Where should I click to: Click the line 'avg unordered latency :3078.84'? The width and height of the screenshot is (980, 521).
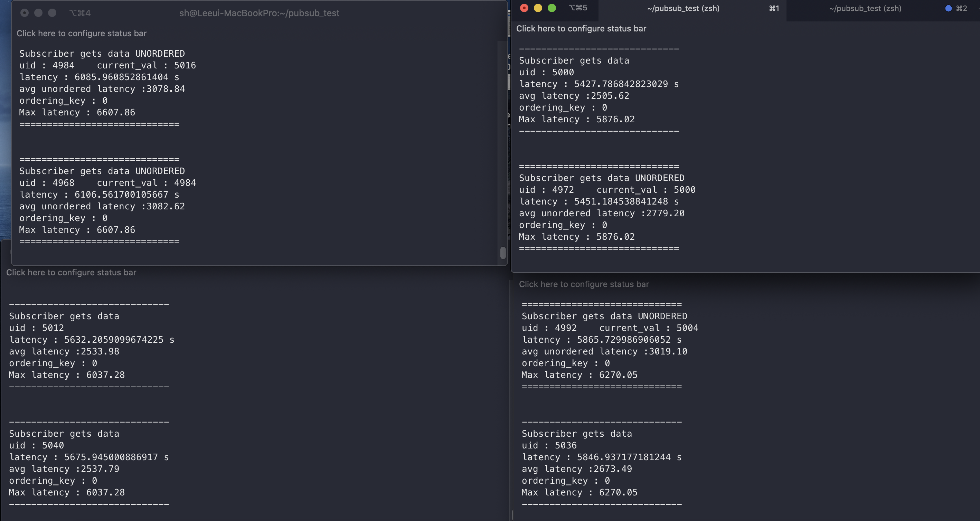coord(102,89)
